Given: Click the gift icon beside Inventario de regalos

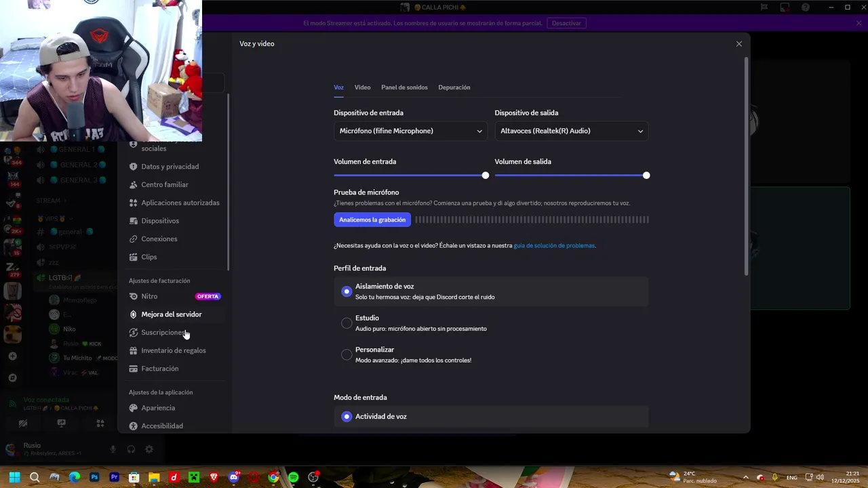Looking at the screenshot, I should click(134, 350).
